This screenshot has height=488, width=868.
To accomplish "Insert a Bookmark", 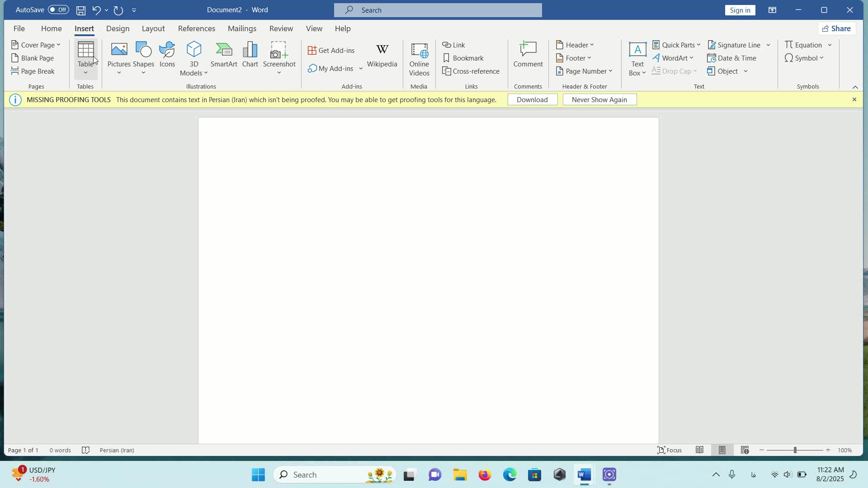I will pyautogui.click(x=463, y=58).
